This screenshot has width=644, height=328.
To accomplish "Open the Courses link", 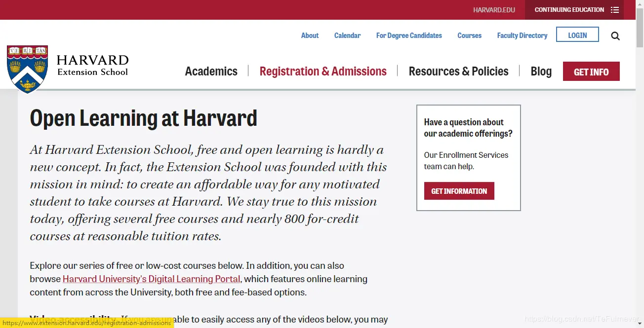I will (469, 36).
